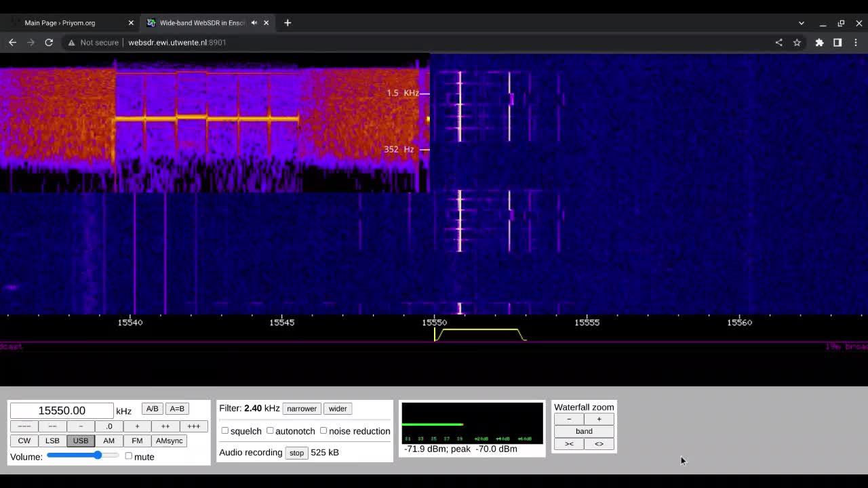The image size is (868, 488).
Task: Open browser side panel icon
Action: [837, 42]
